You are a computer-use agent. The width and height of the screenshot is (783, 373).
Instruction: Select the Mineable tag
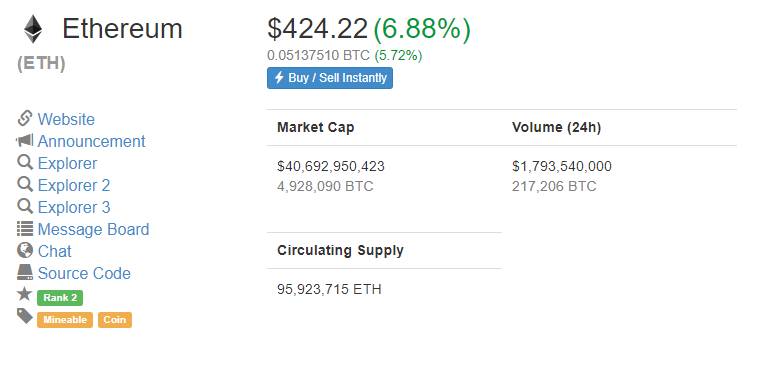point(65,320)
